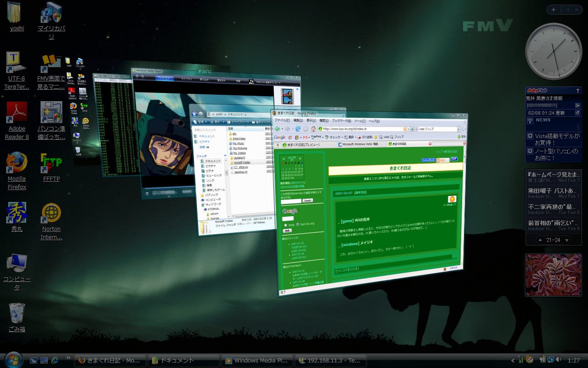Click the Firefox reload button

[x=298, y=129]
